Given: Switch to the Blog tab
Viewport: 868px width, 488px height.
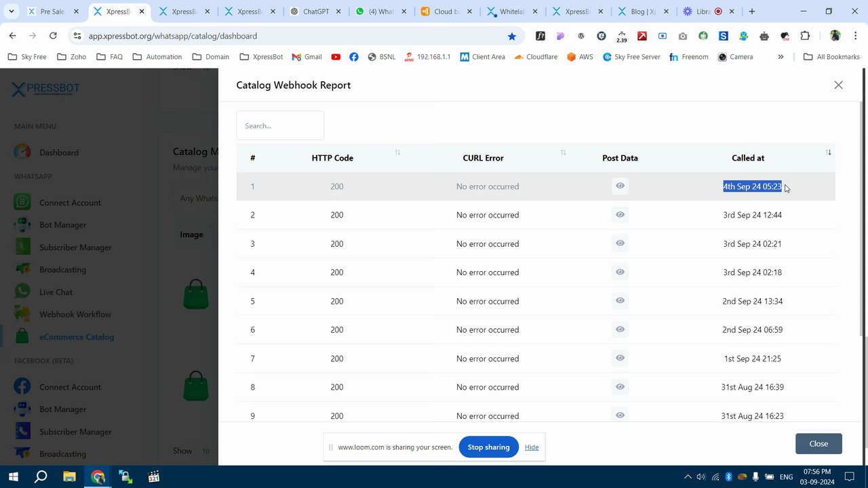Looking at the screenshot, I should pyautogui.click(x=644, y=12).
